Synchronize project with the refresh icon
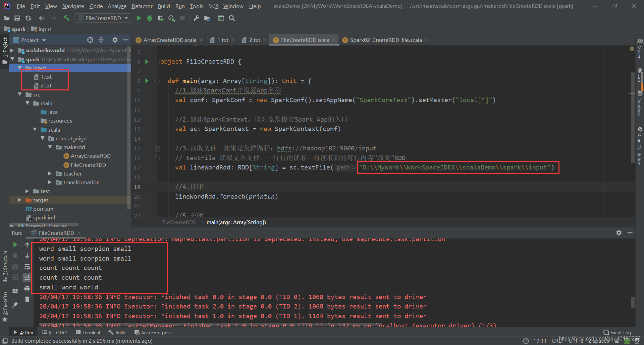 [28, 18]
